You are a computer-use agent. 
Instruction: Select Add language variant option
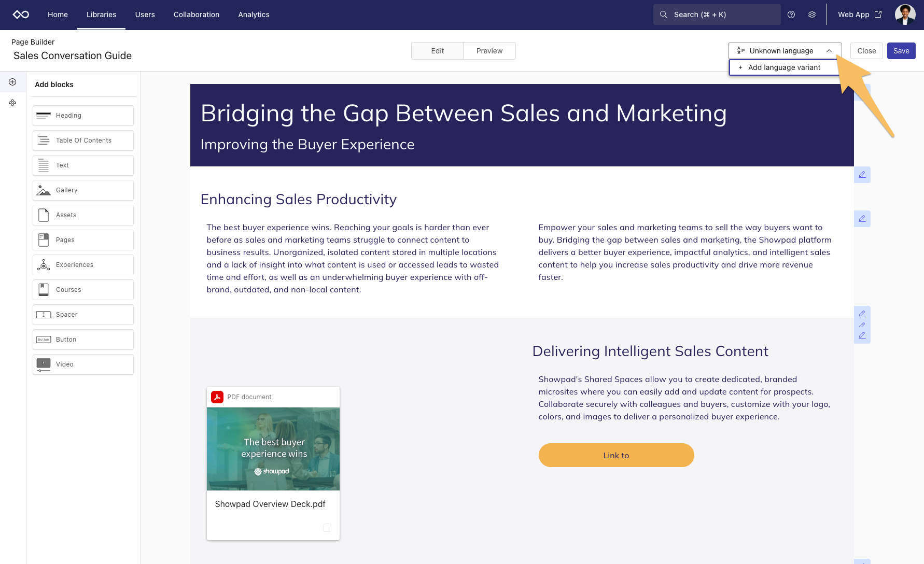click(x=784, y=67)
